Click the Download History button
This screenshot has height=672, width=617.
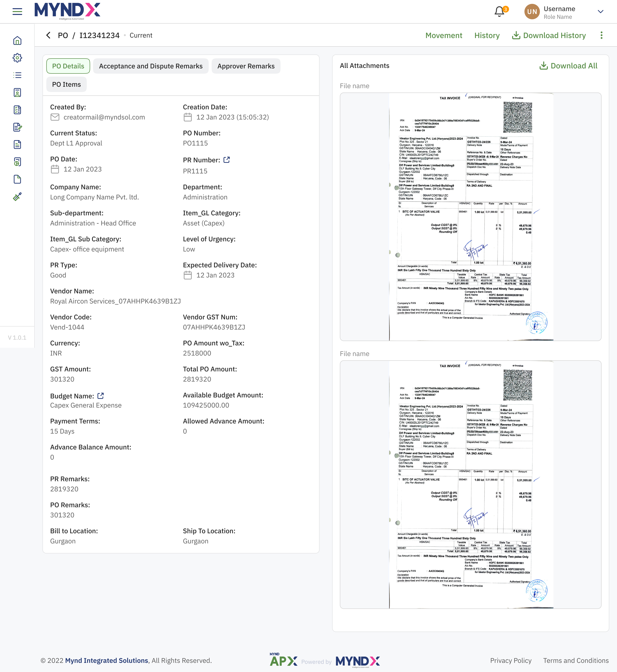pyautogui.click(x=549, y=35)
